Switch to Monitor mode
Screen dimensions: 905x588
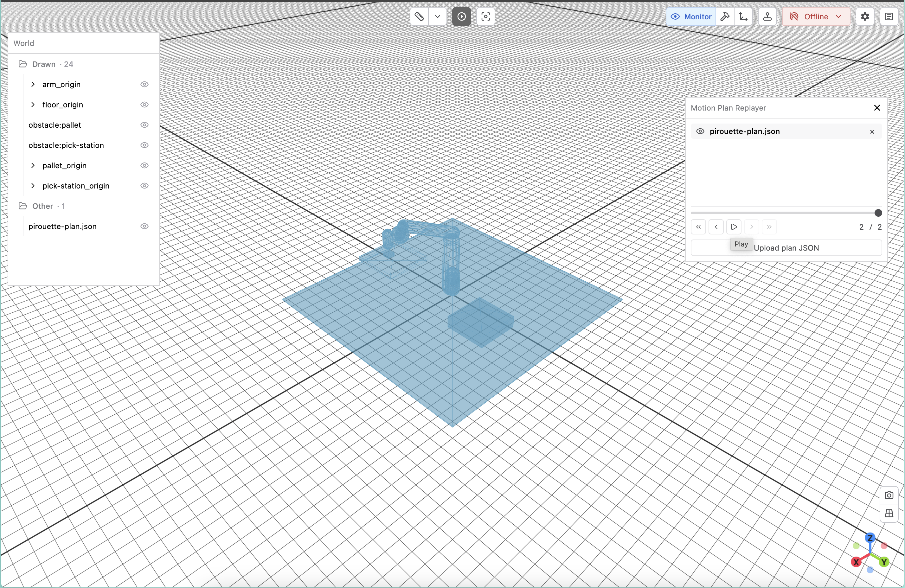pyautogui.click(x=691, y=17)
